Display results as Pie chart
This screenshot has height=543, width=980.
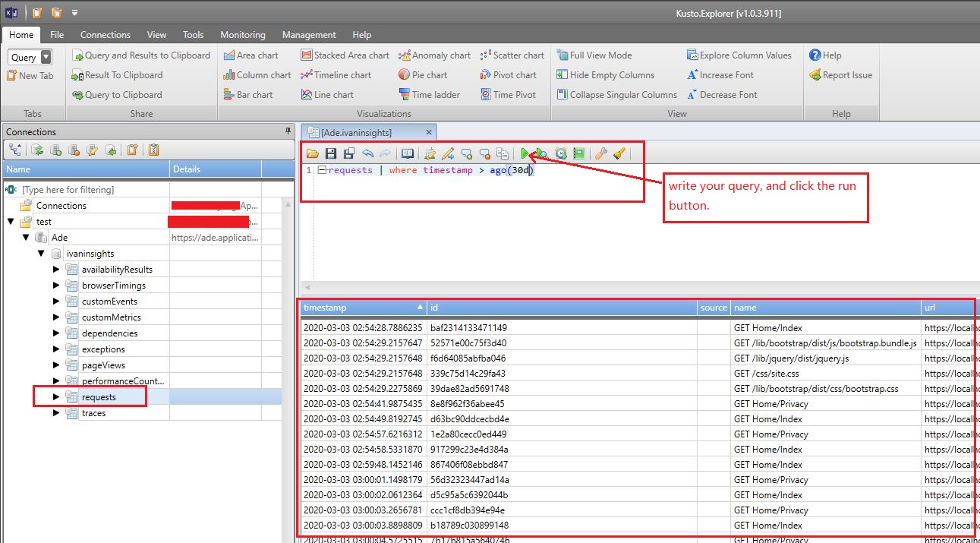point(423,75)
